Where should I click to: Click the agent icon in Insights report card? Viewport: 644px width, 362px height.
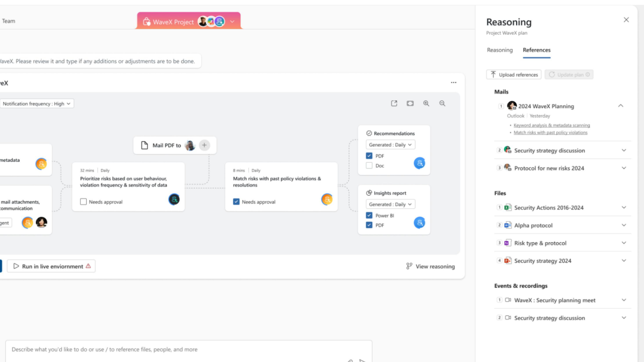pyautogui.click(x=419, y=223)
